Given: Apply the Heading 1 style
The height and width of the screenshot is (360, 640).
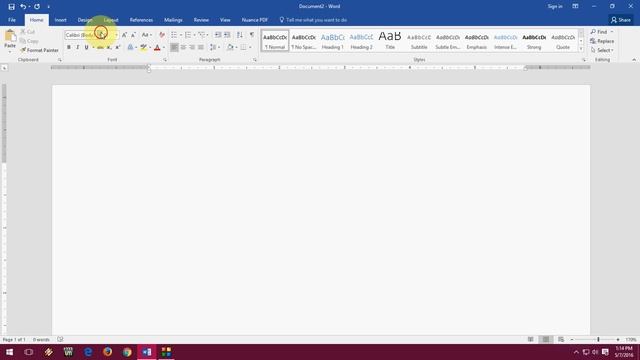Looking at the screenshot, I should tap(333, 41).
